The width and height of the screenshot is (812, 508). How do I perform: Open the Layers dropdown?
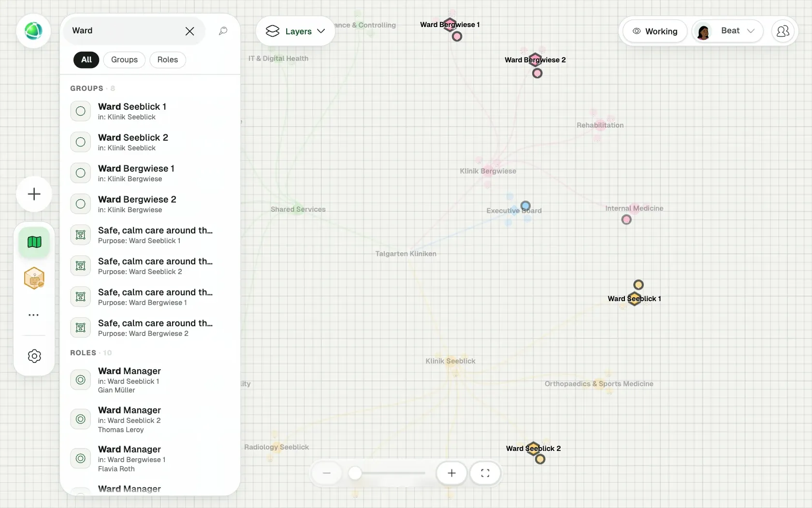pyautogui.click(x=295, y=31)
